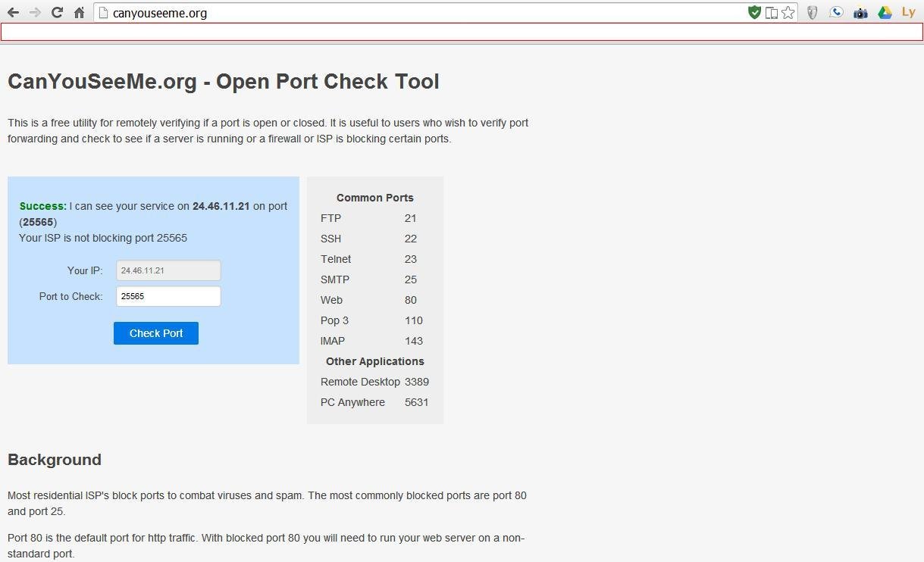Click the Ly extension icon
Viewport: 924px width, 562px height.
908,13
